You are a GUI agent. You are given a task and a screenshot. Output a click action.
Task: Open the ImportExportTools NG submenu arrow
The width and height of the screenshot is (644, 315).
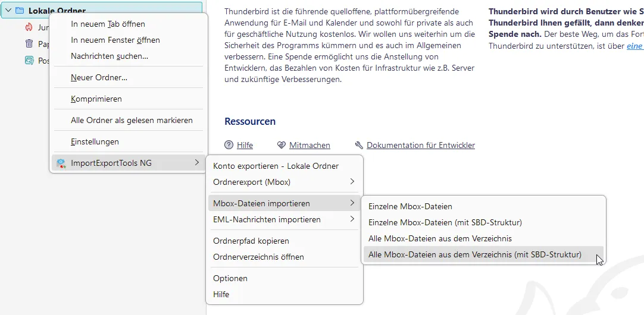[197, 163]
